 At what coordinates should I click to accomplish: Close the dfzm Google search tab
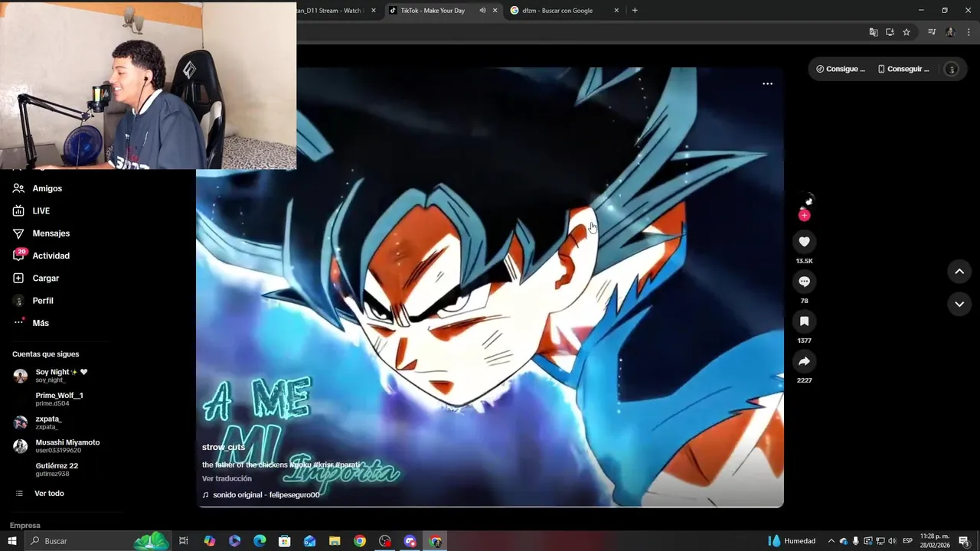pos(616,11)
